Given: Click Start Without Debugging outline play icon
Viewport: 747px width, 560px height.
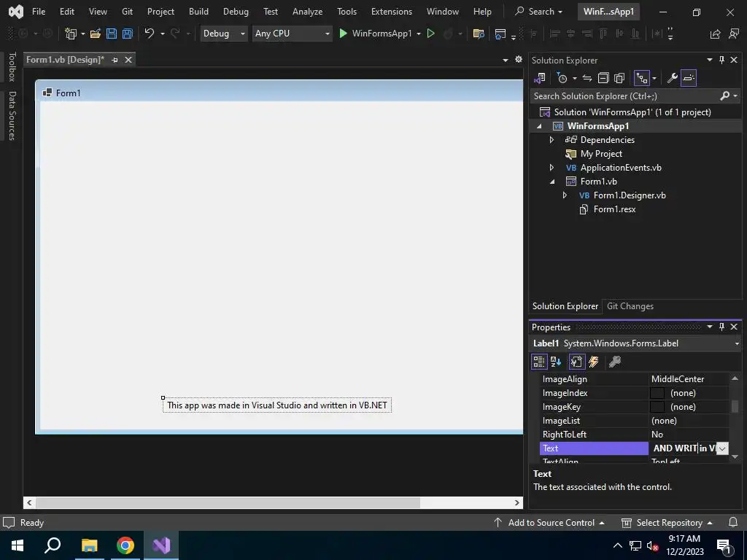Looking at the screenshot, I should [x=430, y=34].
